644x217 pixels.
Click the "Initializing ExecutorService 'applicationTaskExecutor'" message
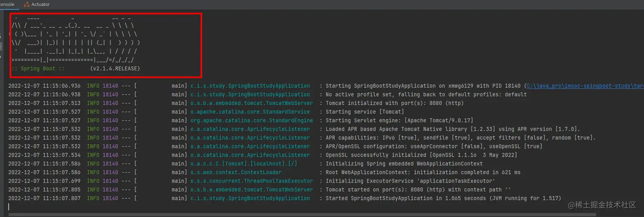(411, 181)
